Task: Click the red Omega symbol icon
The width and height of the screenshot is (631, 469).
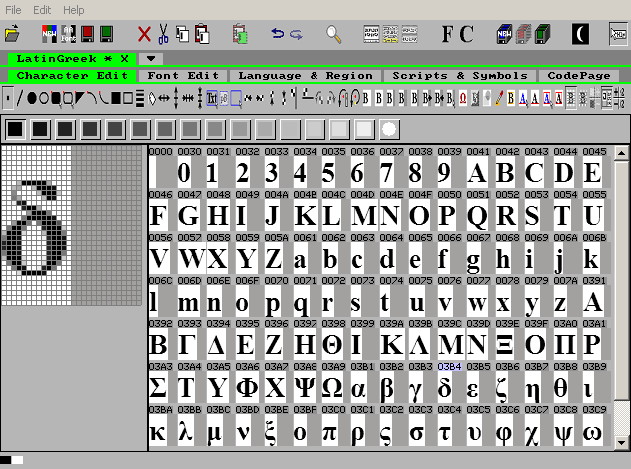Action: [463, 98]
